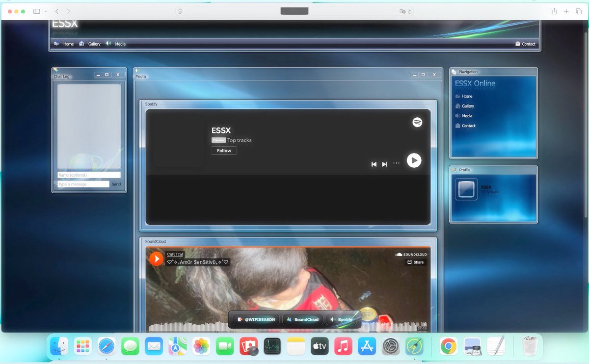This screenshot has width=589, height=364.
Task: Open Google Chrome from the Dock
Action: 448,346
